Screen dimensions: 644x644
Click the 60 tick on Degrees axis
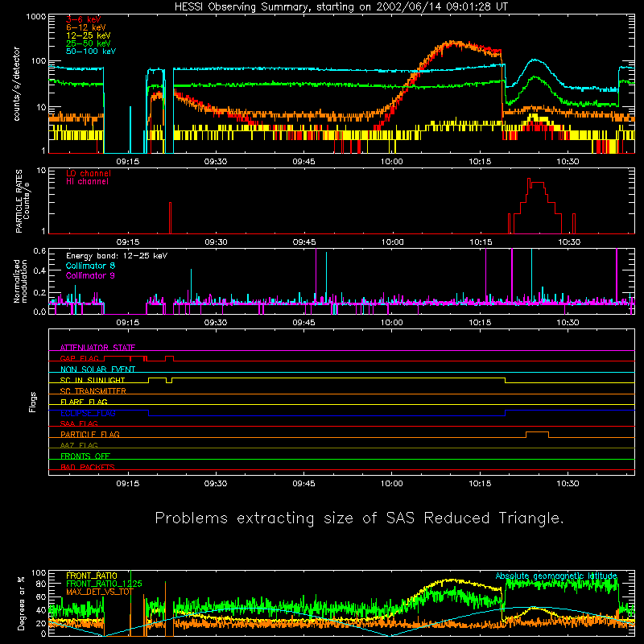tap(41, 597)
